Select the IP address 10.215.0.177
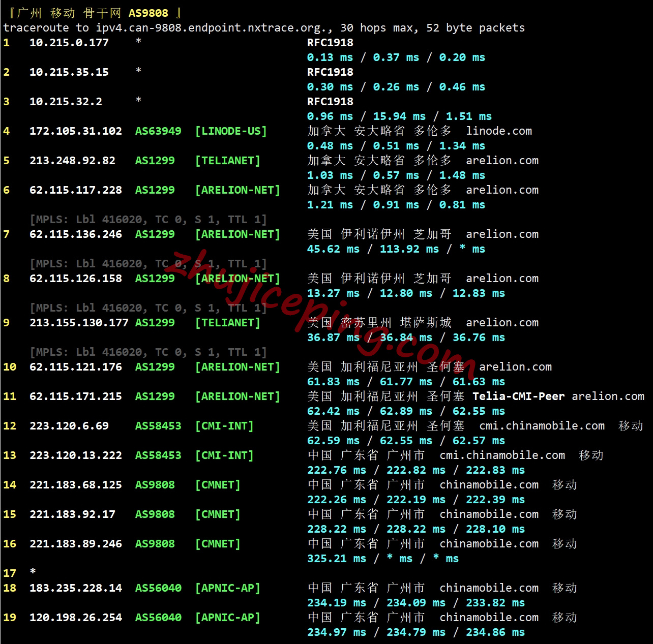This screenshot has height=644, width=653. 69,43
